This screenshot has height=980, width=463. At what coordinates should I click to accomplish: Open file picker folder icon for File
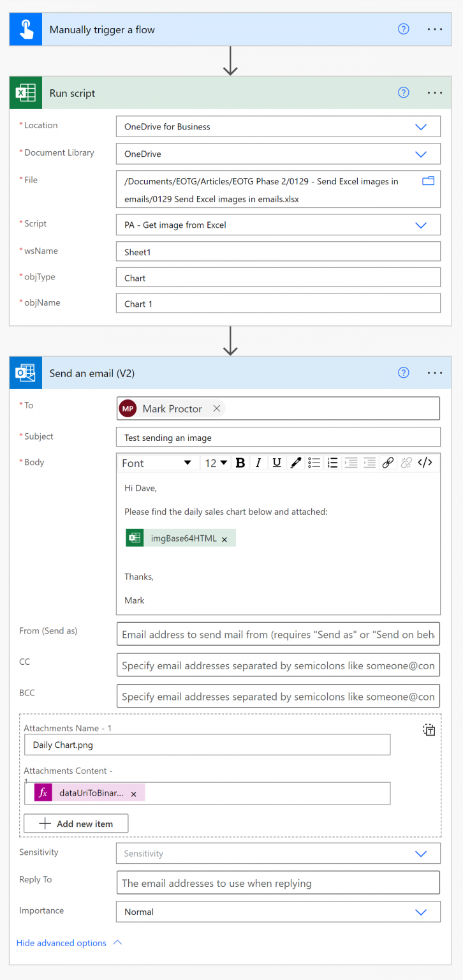[428, 181]
